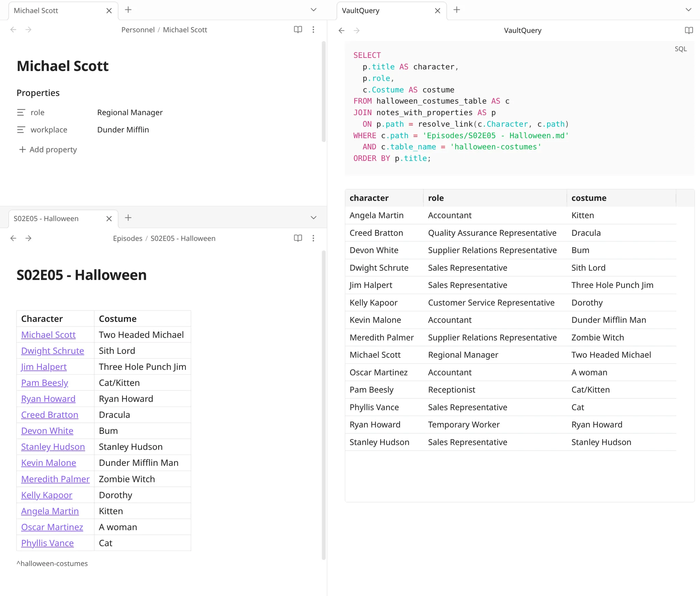Click the character column header in results
The image size is (700, 596).
384,198
